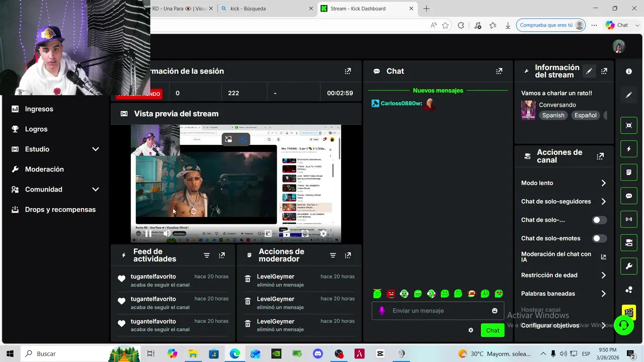
Task: Insert the red angry face emote
Action: pyautogui.click(x=391, y=294)
